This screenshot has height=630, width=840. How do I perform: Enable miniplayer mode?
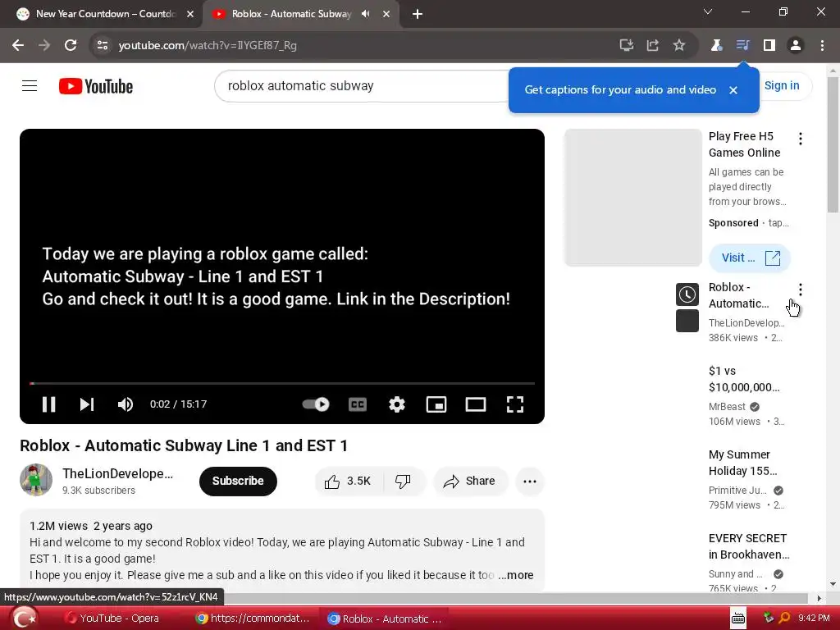436,404
